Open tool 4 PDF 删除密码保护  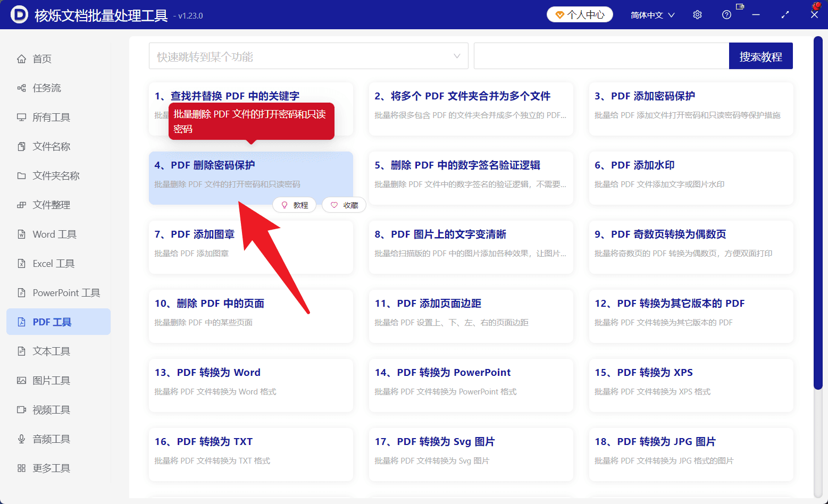coord(251,178)
